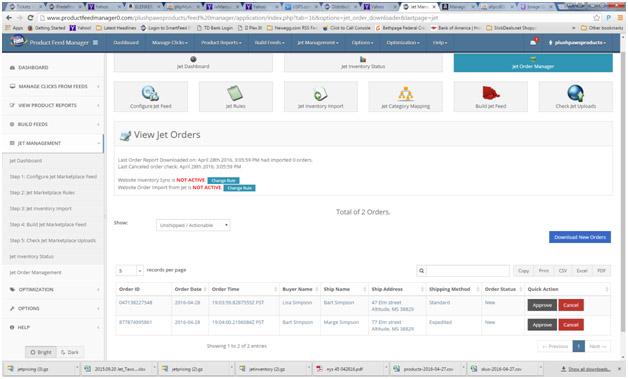The width and height of the screenshot is (628, 379).
Task: Open the Jet Inventory Import icon
Action: click(320, 94)
